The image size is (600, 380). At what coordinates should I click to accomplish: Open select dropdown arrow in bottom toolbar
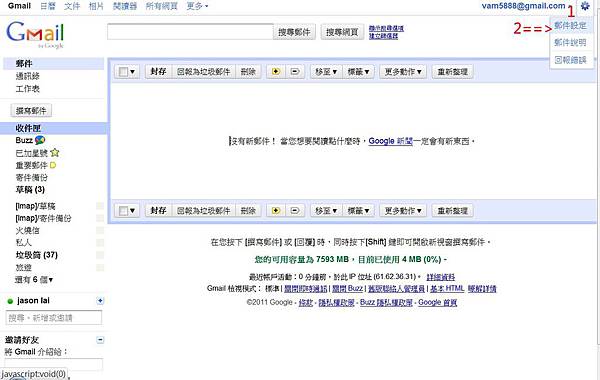tap(132, 210)
